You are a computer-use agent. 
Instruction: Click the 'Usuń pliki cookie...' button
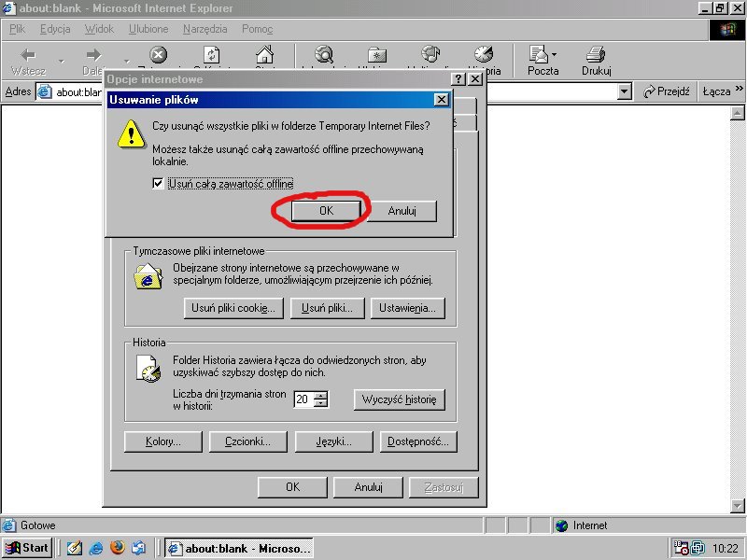pyautogui.click(x=233, y=308)
